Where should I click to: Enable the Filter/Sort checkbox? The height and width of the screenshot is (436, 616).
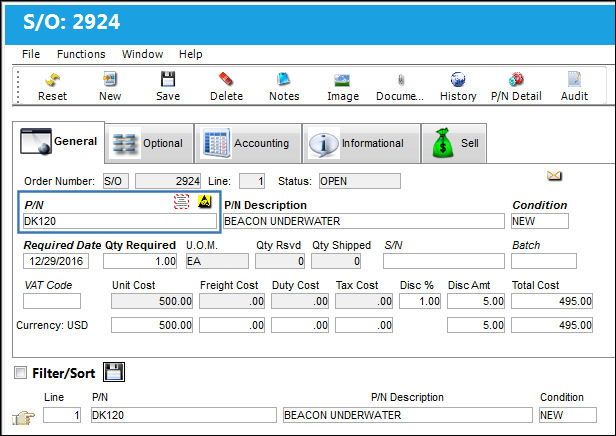coord(20,372)
